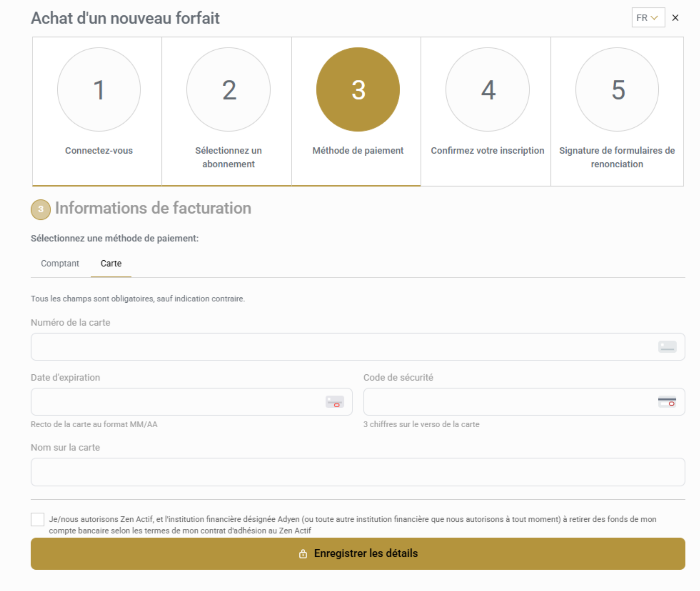This screenshot has height=591, width=700.
Task: Select step 3 Méthode de paiement
Action: tap(356, 111)
